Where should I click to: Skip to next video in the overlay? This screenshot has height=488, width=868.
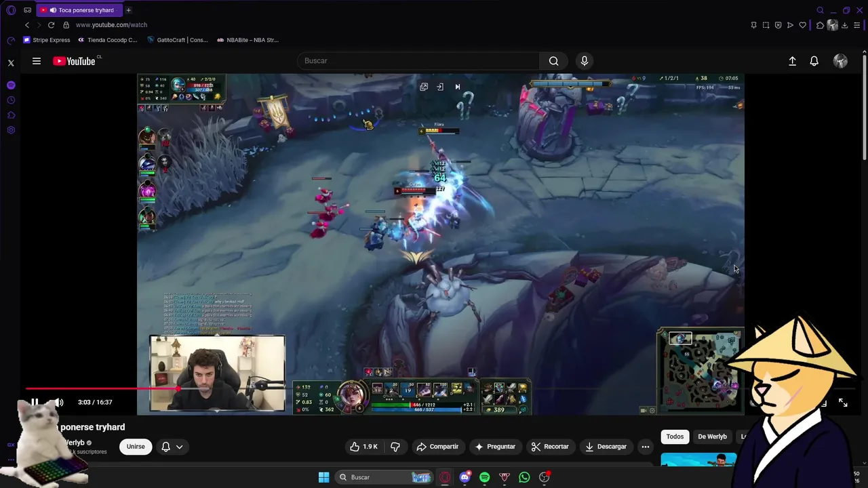click(457, 87)
